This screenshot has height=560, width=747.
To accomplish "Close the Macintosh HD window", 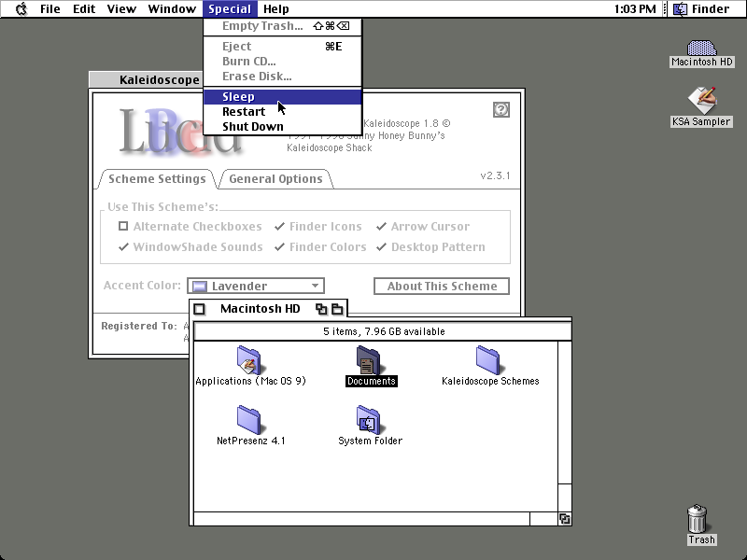I will coord(200,309).
